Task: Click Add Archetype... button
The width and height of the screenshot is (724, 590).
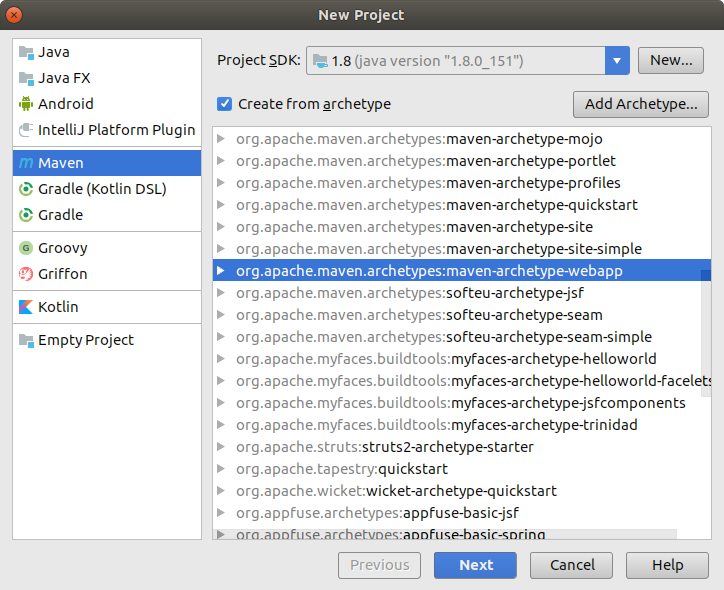Action: pyautogui.click(x=641, y=104)
